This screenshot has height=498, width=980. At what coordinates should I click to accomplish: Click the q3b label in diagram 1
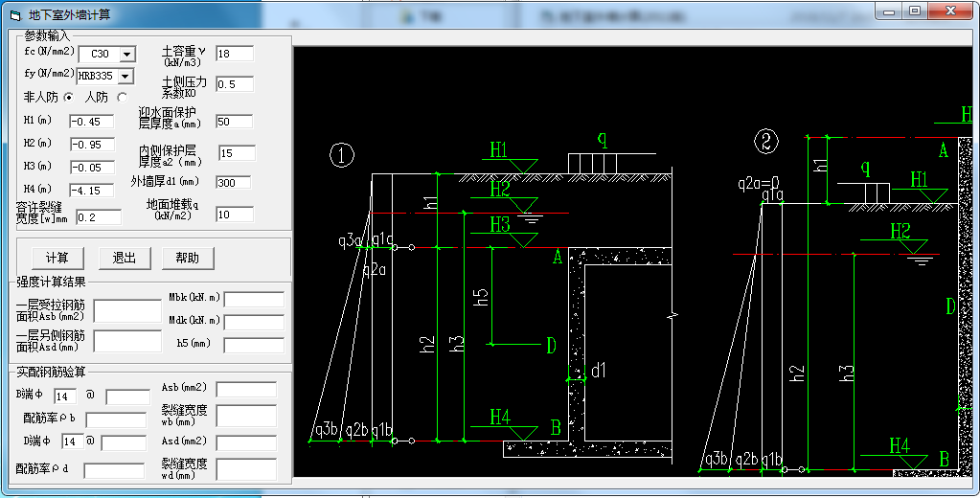[x=327, y=429]
